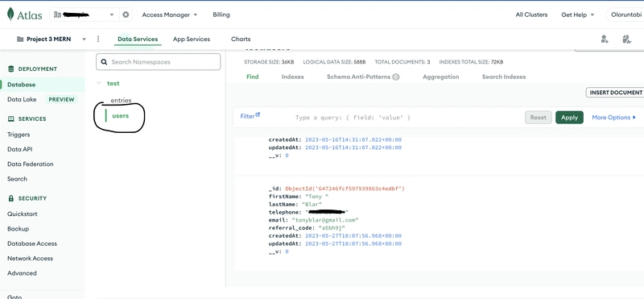Viewport: 644px width, 299px height.
Task: Open Advanced in the Security sidebar
Action: (x=22, y=273)
